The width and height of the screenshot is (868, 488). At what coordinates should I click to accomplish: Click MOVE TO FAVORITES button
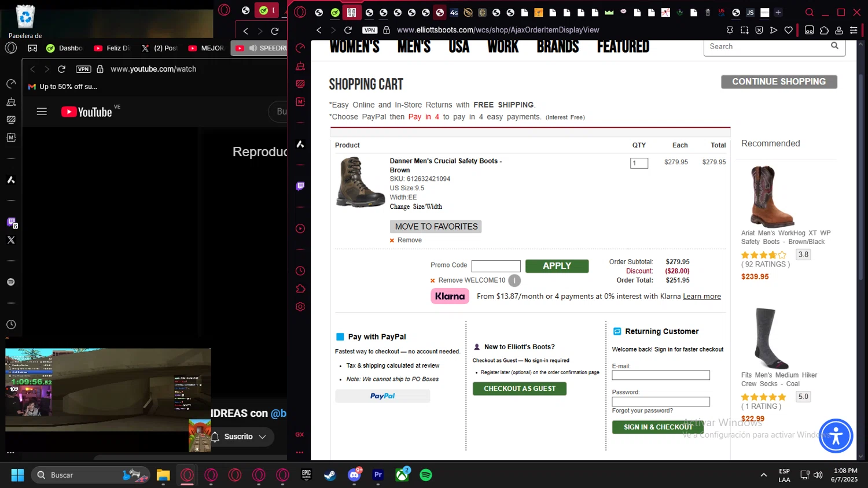[436, 227]
